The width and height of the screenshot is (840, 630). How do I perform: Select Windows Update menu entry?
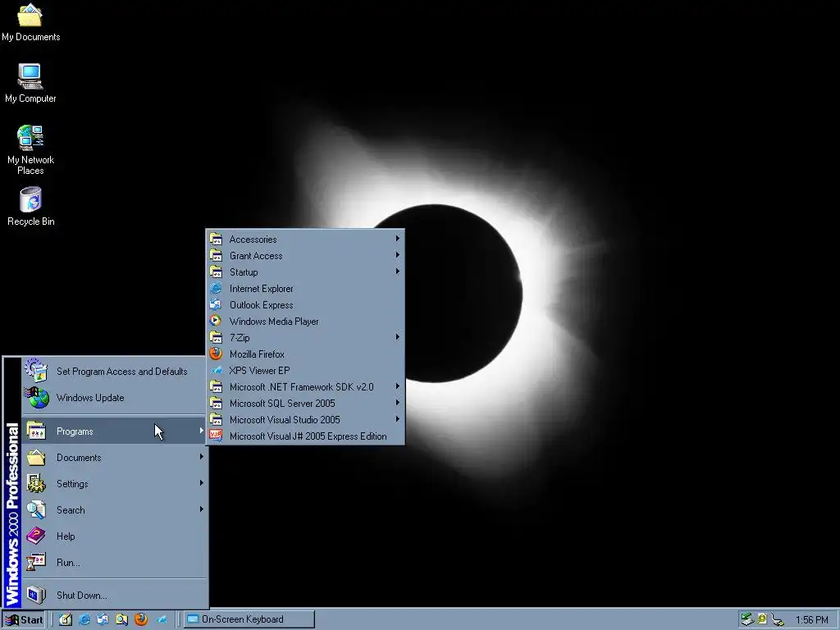point(114,398)
